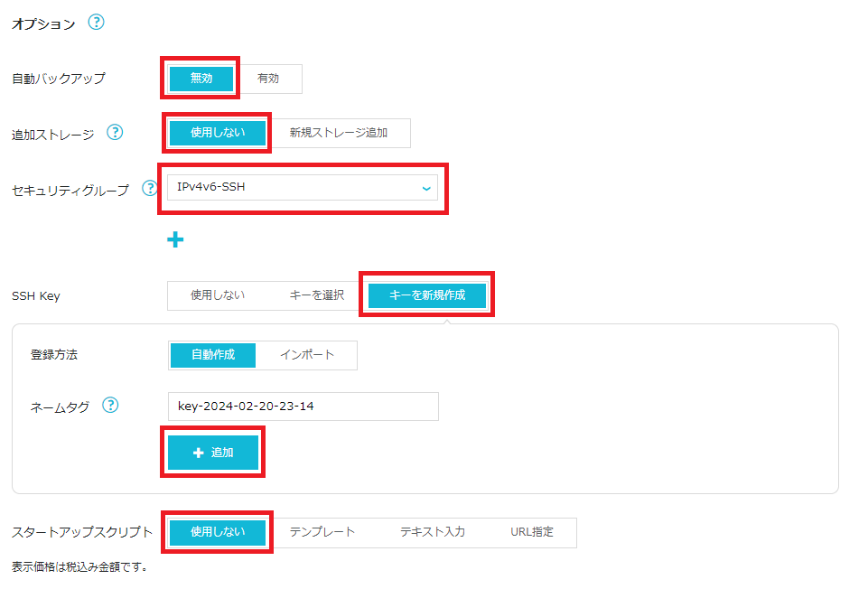868x589 pixels.
Task: Add another security group with plus icon
Action: (x=175, y=239)
